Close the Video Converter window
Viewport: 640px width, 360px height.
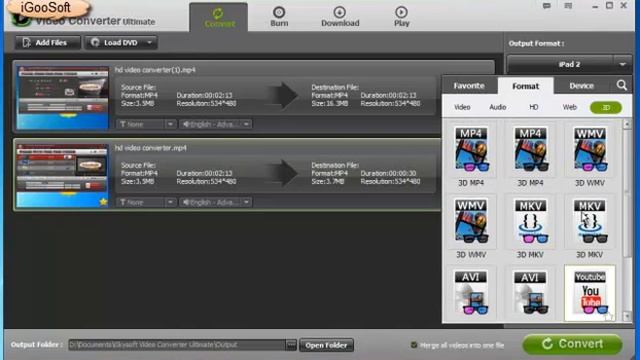click(x=624, y=6)
